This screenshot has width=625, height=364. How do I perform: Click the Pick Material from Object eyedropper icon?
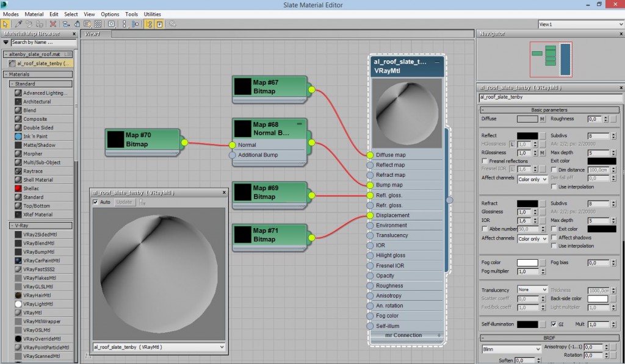tap(18, 23)
